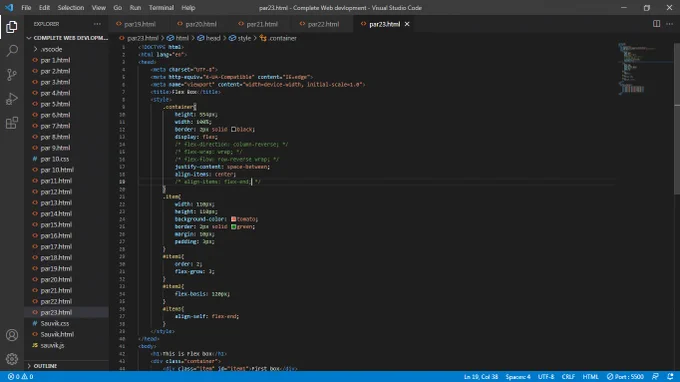Open editor More Actions ellipsis
Screen dimensions: 680x382
coord(670,24)
